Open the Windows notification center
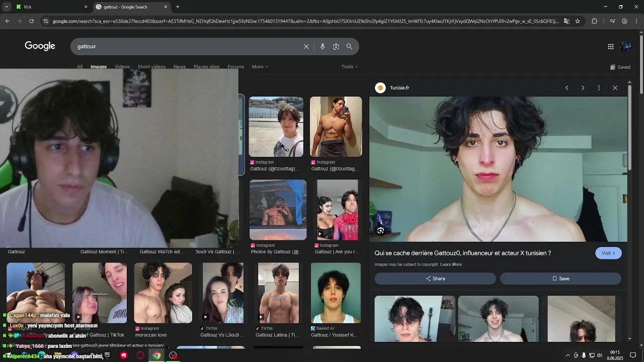 click(633, 355)
